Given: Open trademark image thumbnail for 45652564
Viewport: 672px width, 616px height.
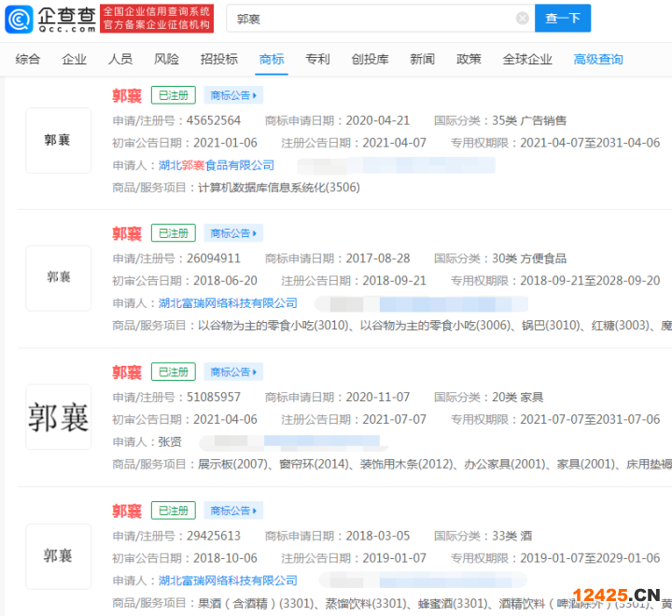Looking at the screenshot, I should 58,140.
